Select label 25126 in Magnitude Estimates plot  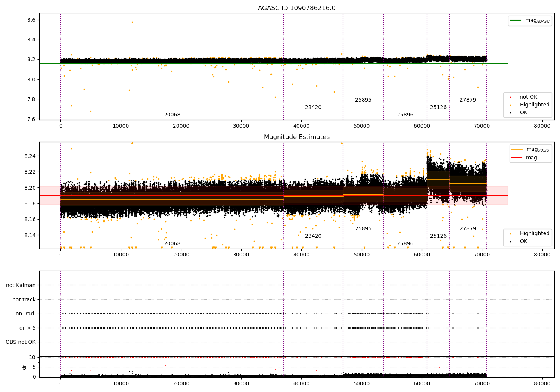click(438, 236)
